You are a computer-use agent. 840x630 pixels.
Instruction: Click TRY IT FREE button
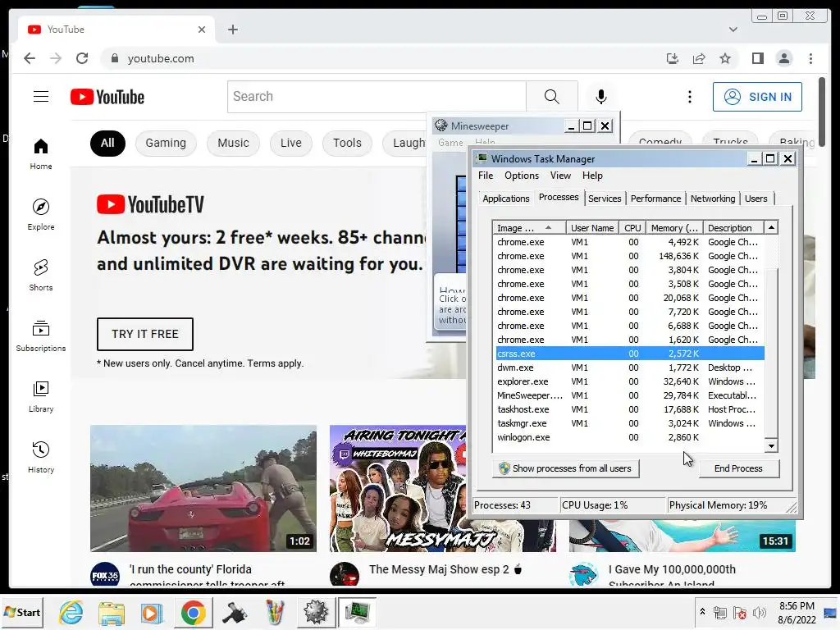(x=145, y=334)
